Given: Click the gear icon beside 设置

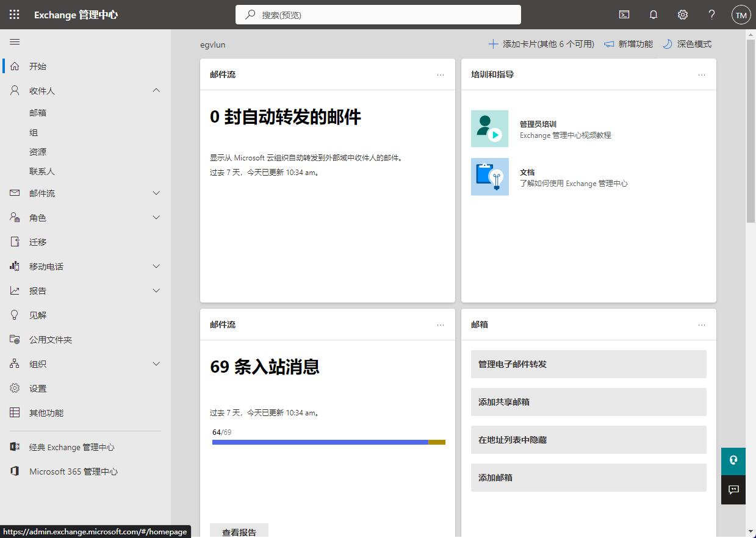Looking at the screenshot, I should point(15,388).
